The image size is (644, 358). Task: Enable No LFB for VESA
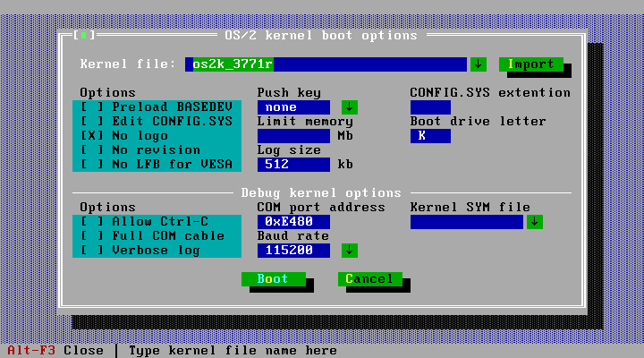click(157, 165)
